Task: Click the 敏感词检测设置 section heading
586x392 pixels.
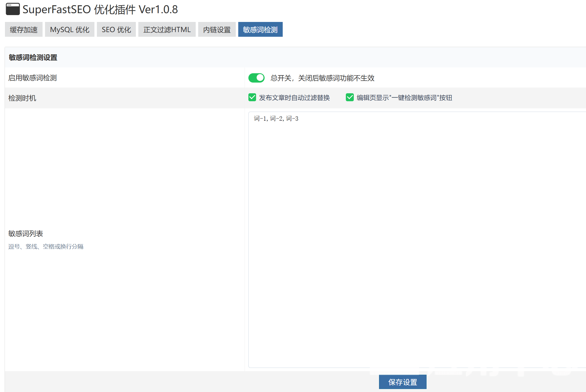Action: click(33, 58)
